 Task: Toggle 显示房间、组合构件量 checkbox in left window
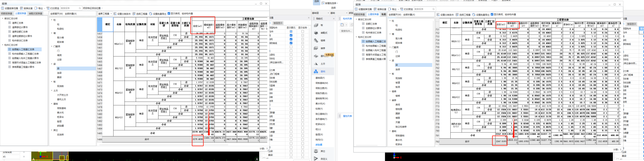point(169,13)
